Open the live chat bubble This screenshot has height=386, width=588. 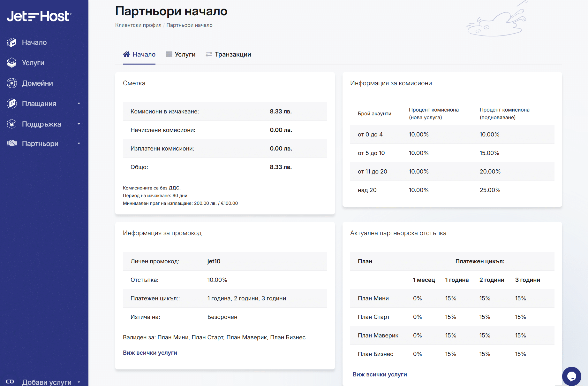click(571, 376)
